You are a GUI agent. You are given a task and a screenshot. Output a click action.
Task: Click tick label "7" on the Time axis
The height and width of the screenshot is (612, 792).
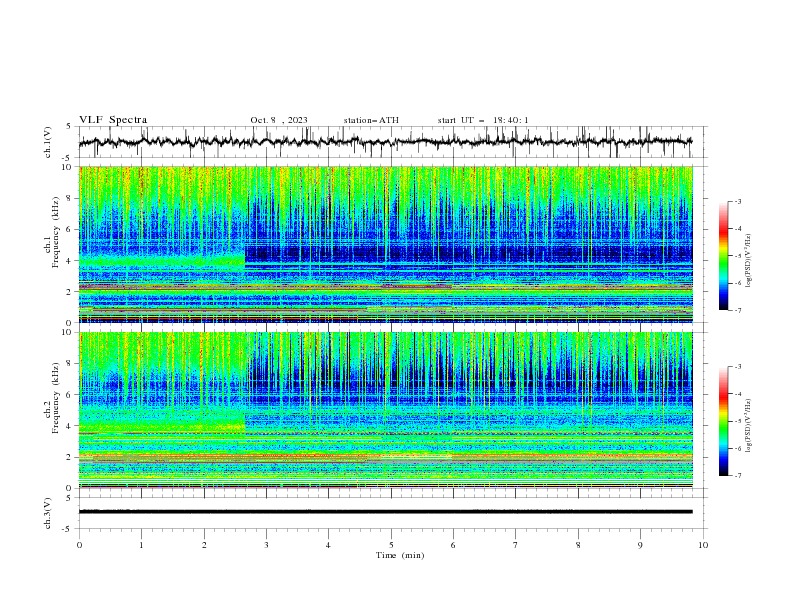pos(516,545)
